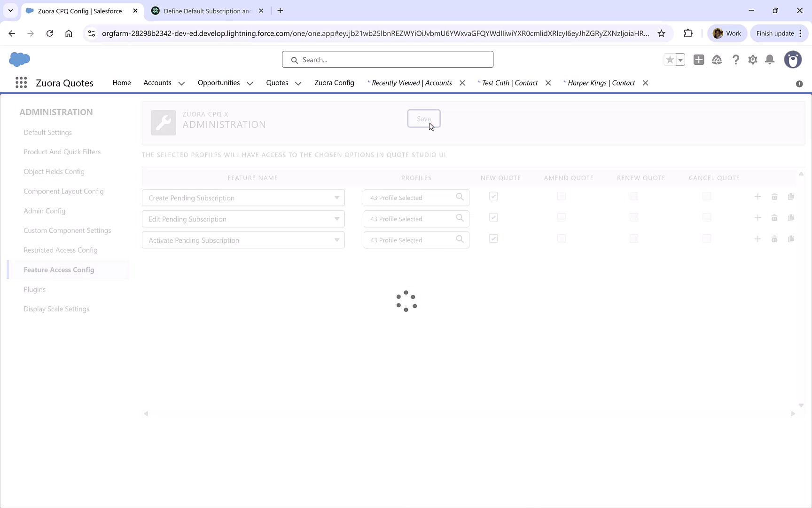
Task: Switch to the Zuora Config tab
Action: [334, 83]
